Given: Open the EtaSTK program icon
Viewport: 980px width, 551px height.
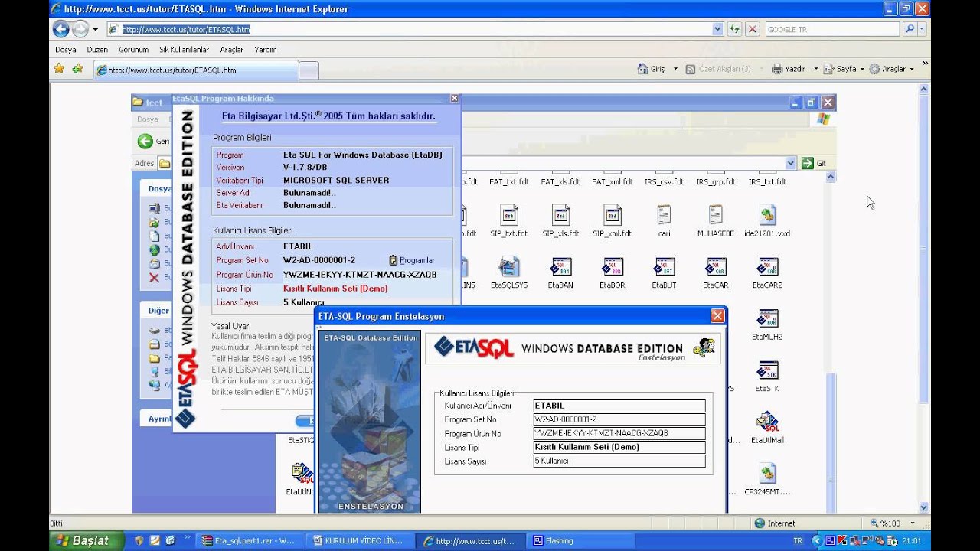Looking at the screenshot, I should (767, 371).
